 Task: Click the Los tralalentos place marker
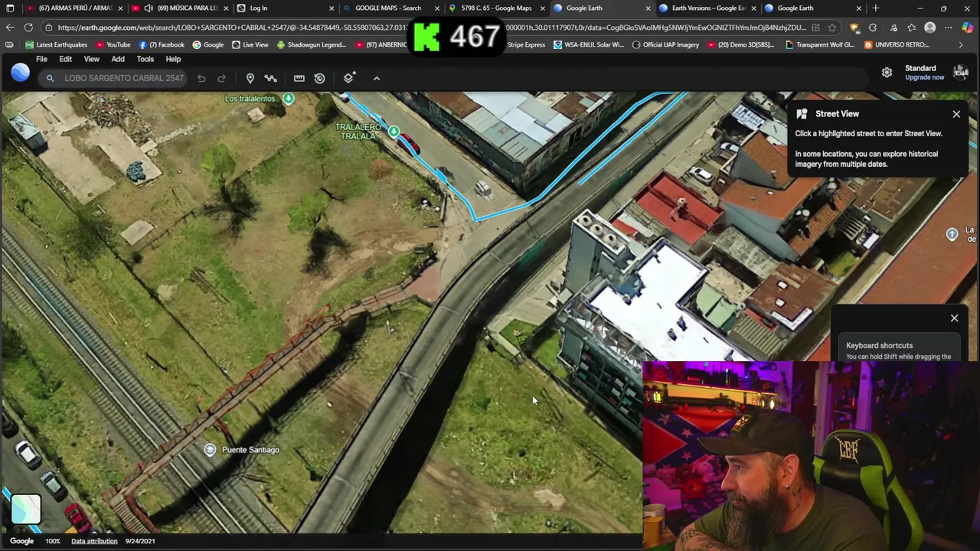tap(289, 99)
